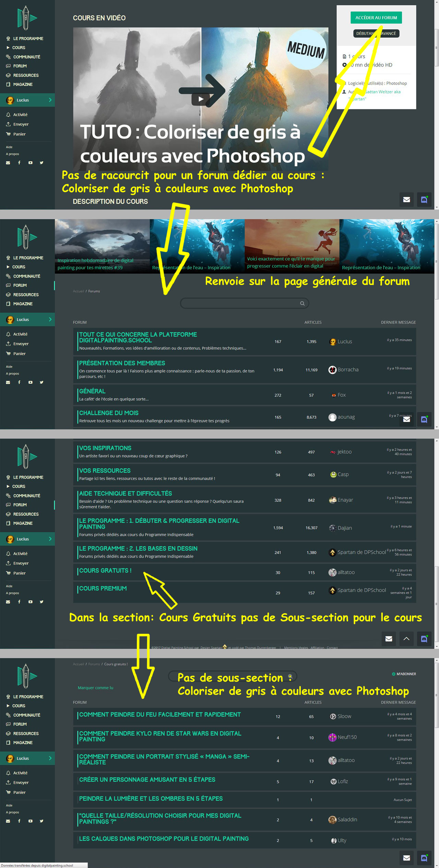The width and height of the screenshot is (439, 868).
Task: Open Borracha's avatar in Présentation des membres
Action: [x=332, y=370]
